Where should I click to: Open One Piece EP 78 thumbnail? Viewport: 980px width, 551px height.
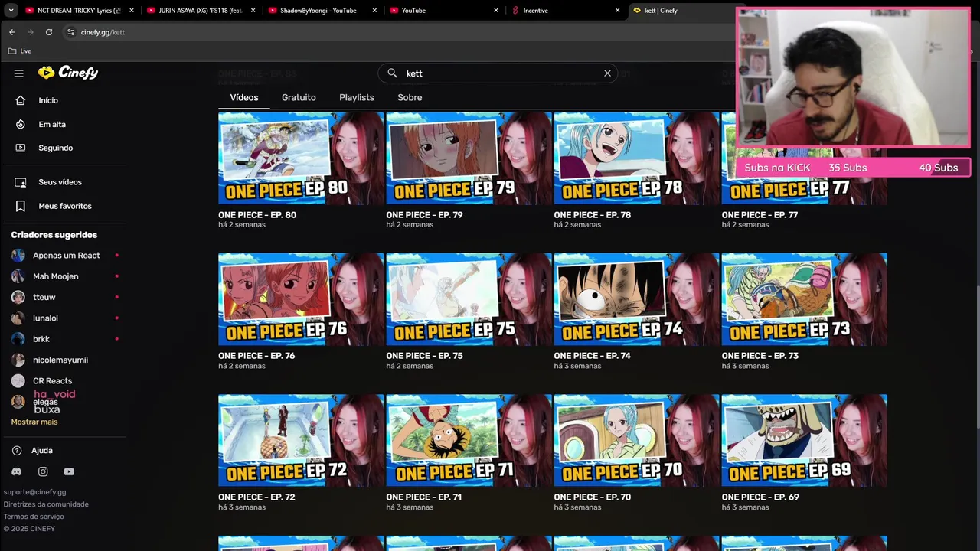coord(636,158)
